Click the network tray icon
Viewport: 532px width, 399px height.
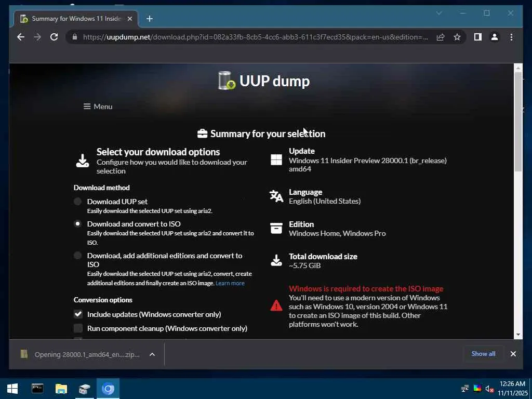coord(465,389)
